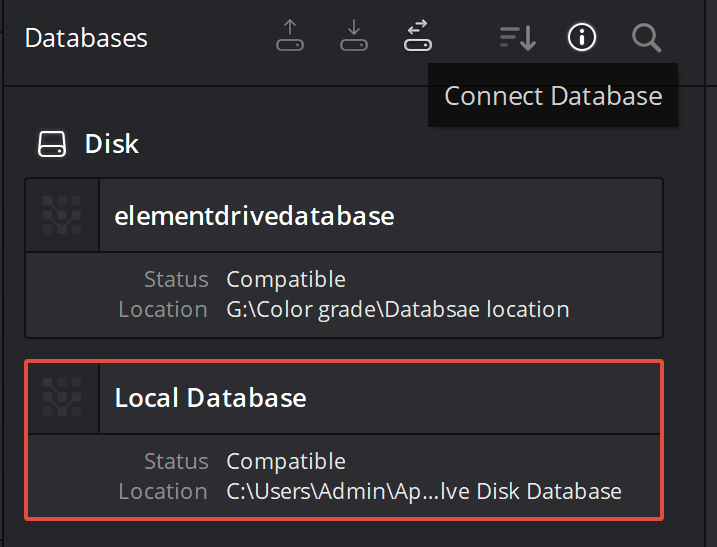
Task: Click the Local Database grid icon
Action: [x=63, y=397]
